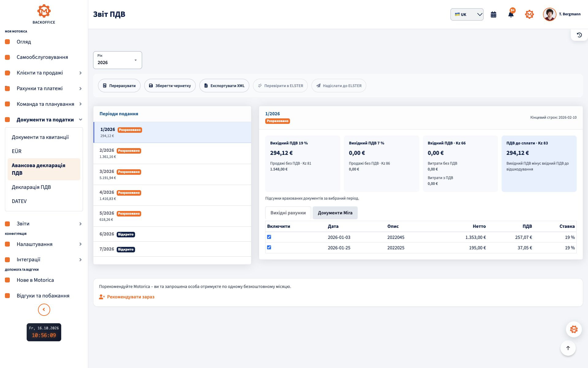Open the UK language selector dropdown
Screen dimensions: 588x368
467,14
